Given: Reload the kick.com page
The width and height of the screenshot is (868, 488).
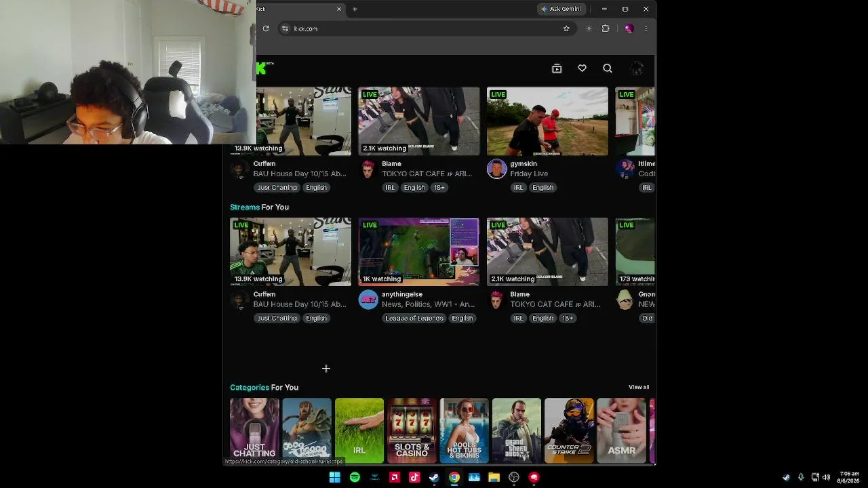Looking at the screenshot, I should (x=266, y=28).
